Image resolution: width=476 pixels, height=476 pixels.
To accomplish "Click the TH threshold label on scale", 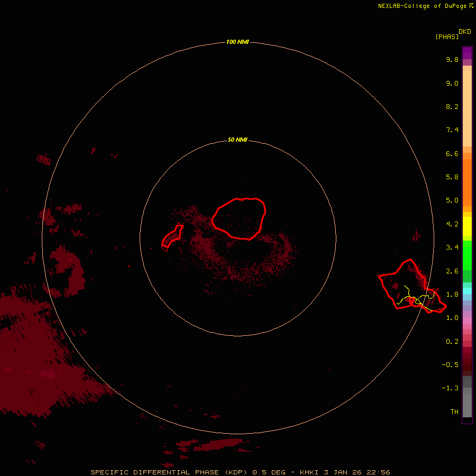I will click(x=454, y=412).
